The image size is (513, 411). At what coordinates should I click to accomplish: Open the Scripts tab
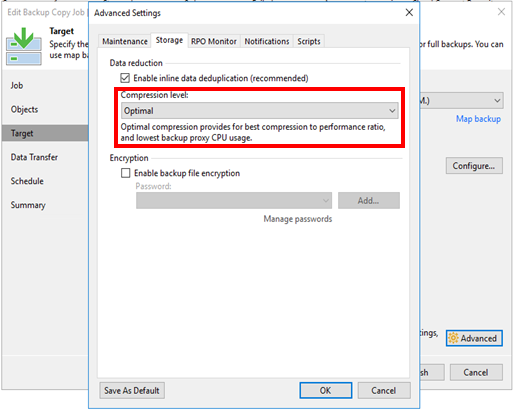[x=309, y=41]
